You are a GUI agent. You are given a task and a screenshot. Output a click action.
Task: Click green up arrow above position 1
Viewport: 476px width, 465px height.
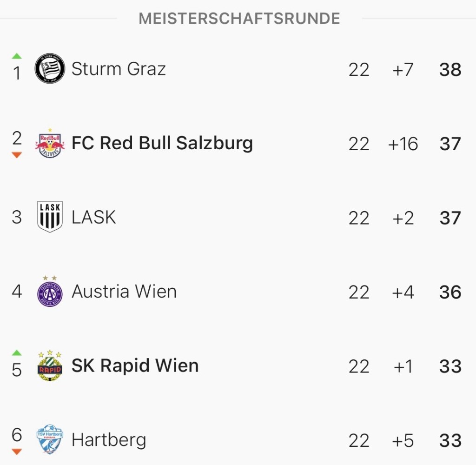(17, 56)
